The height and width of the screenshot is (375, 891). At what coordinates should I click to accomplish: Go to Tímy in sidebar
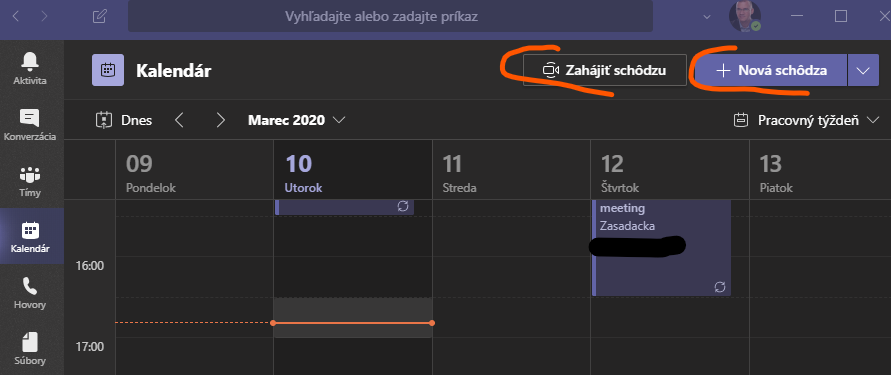click(30, 181)
